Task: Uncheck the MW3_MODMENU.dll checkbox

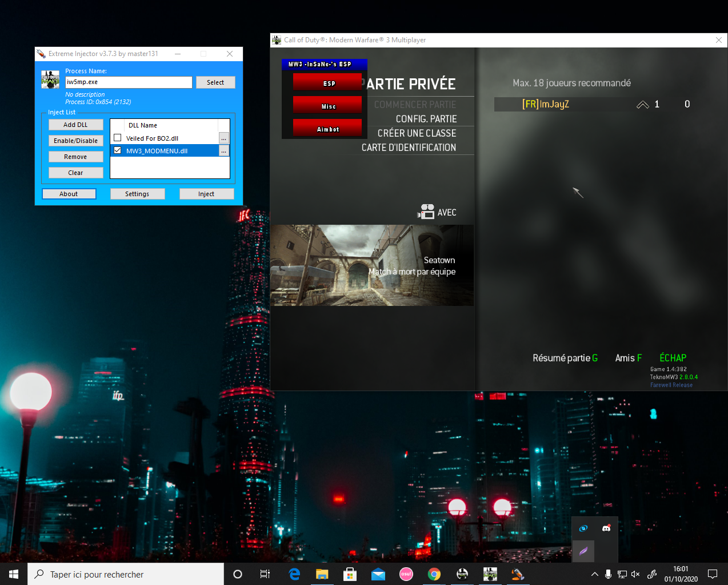Action: point(118,150)
